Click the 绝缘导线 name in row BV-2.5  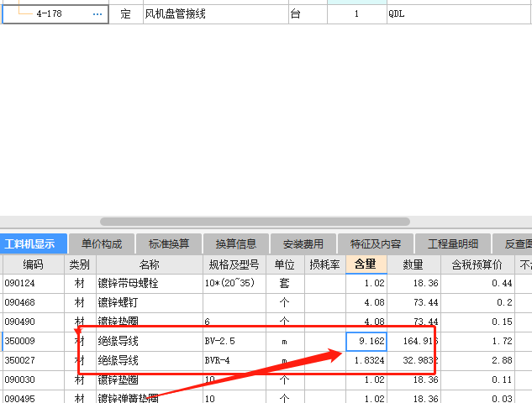(x=150, y=342)
